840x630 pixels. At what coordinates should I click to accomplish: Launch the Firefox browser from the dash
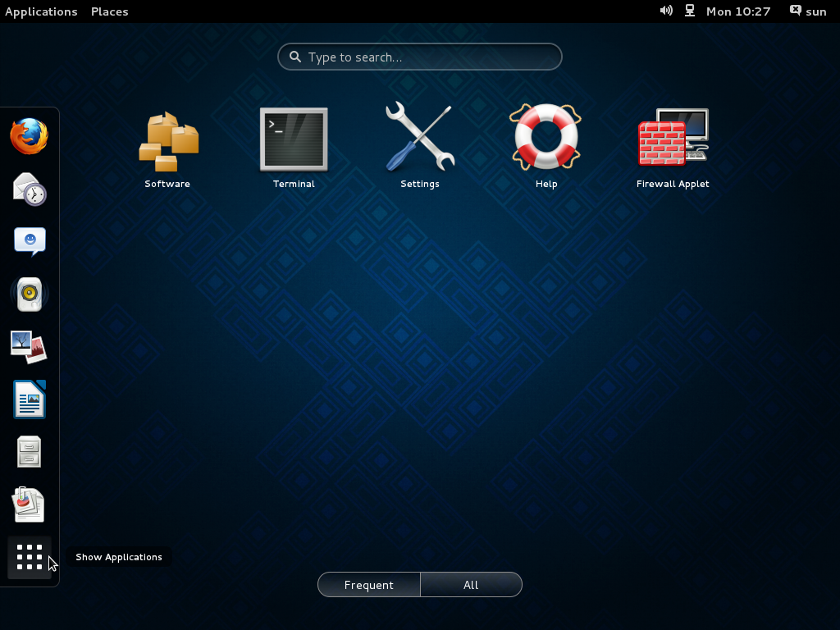(30, 137)
